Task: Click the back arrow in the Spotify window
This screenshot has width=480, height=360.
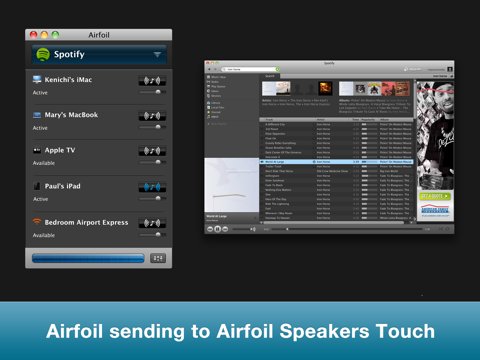Action: [209, 69]
